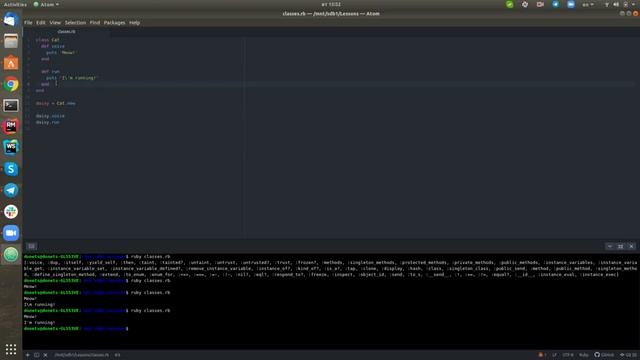Open the system menu arrow
Screen dimensions: 640x360
[x=633, y=4]
